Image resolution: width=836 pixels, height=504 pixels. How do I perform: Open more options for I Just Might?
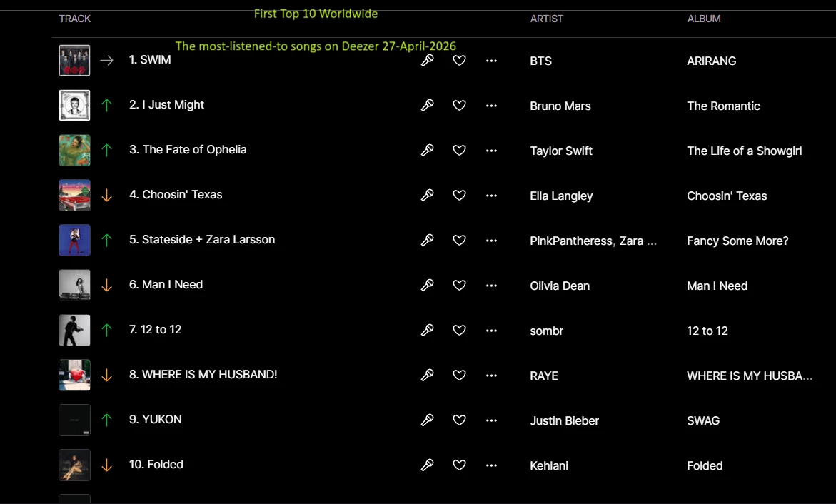click(491, 106)
